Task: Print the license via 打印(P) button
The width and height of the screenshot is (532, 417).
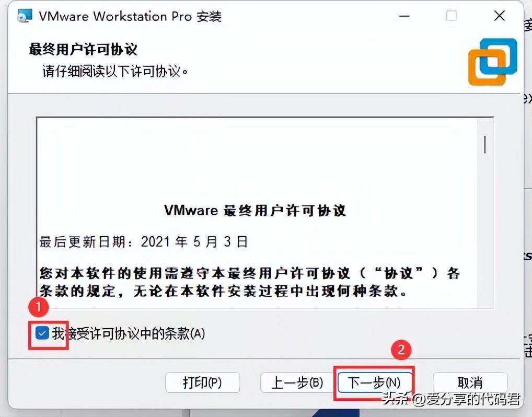Action: click(203, 383)
